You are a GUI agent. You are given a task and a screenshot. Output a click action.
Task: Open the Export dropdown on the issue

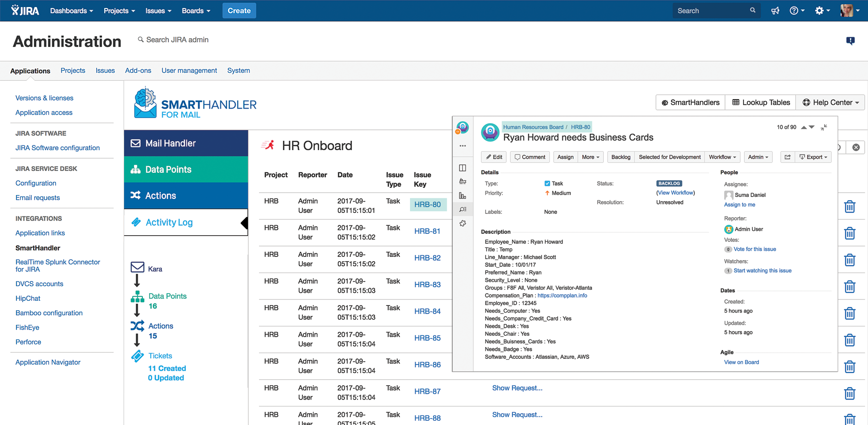[x=813, y=157]
